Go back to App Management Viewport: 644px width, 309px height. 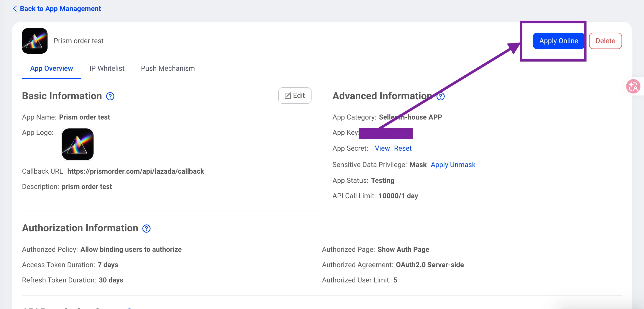(57, 9)
